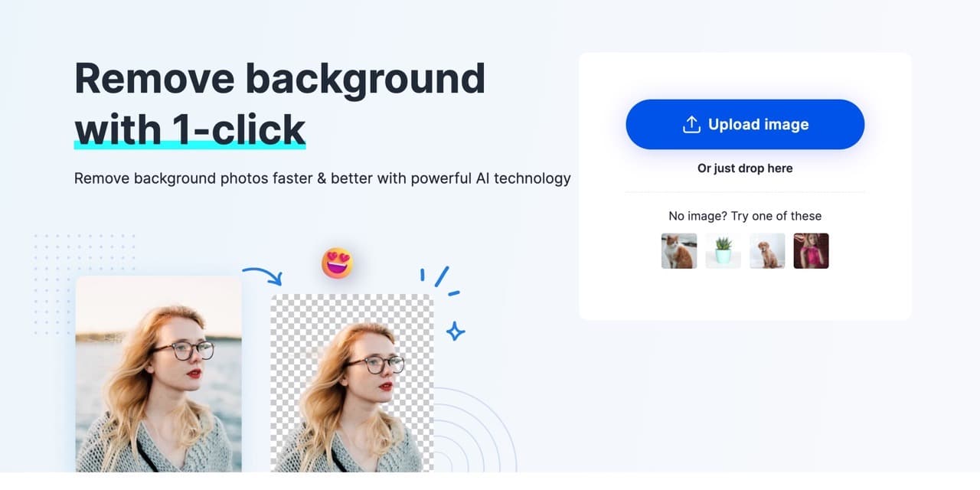Click the 'No image? Try one of these' label

pyautogui.click(x=745, y=216)
